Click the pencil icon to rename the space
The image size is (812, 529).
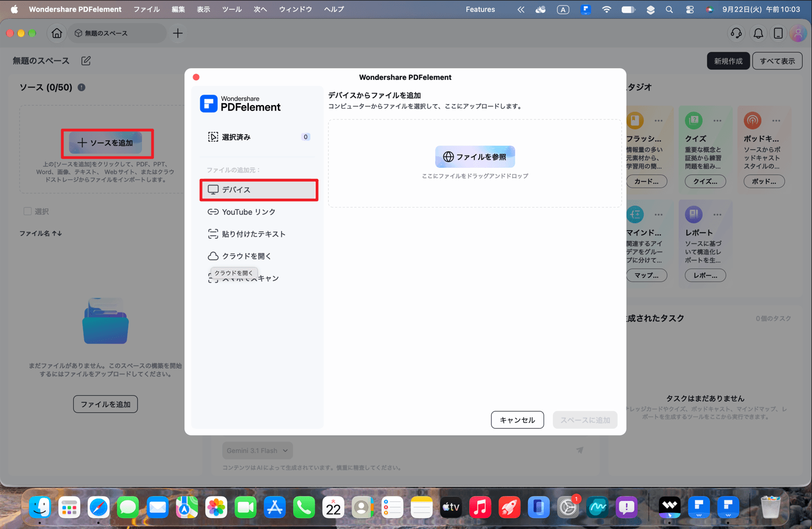pyautogui.click(x=86, y=61)
